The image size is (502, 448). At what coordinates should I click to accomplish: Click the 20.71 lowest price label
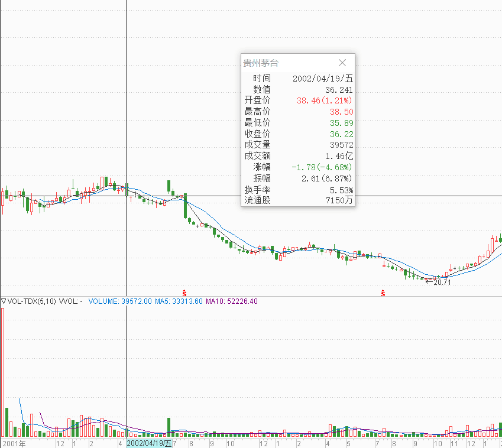tap(441, 283)
